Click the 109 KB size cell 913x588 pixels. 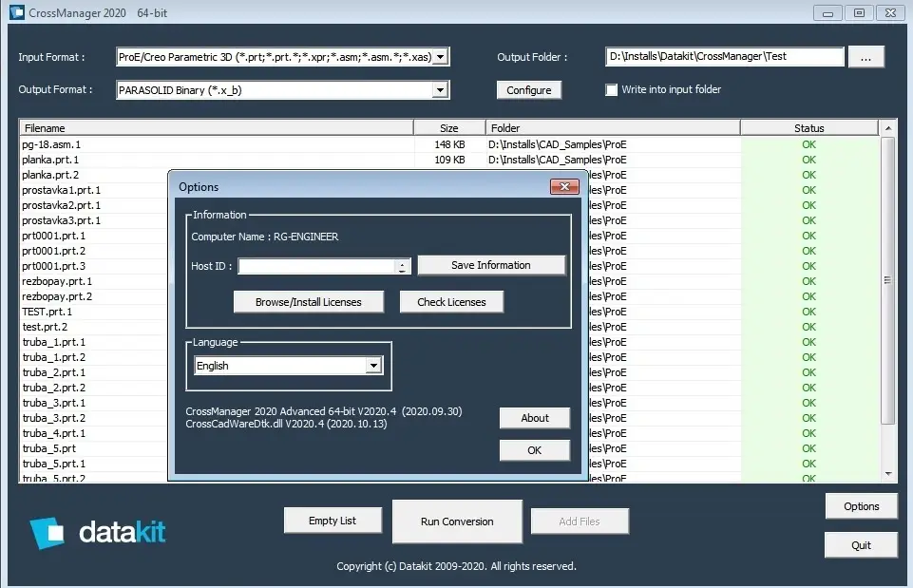coord(449,160)
